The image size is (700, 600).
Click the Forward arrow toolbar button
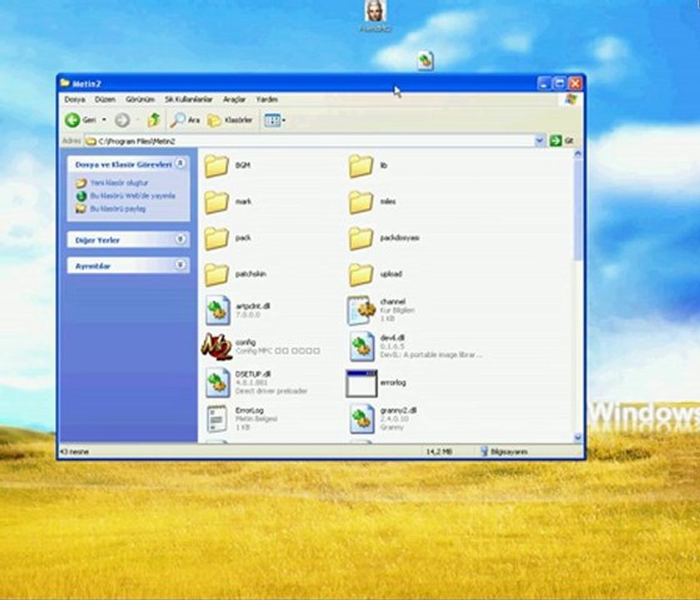coord(122,120)
